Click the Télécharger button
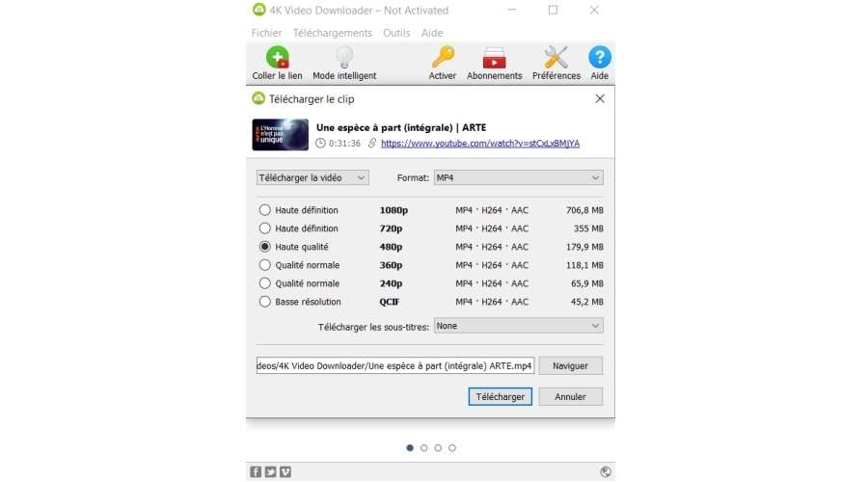The height and width of the screenshot is (482, 868). 501,396
